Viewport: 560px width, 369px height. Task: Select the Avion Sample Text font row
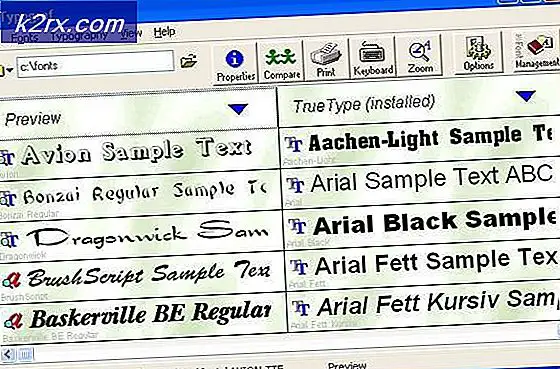[138, 153]
